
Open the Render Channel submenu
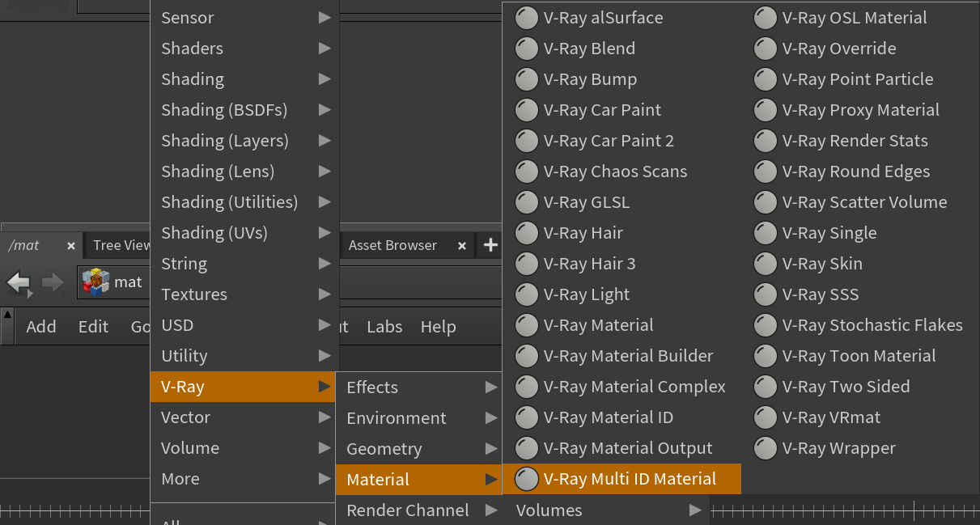point(418,510)
